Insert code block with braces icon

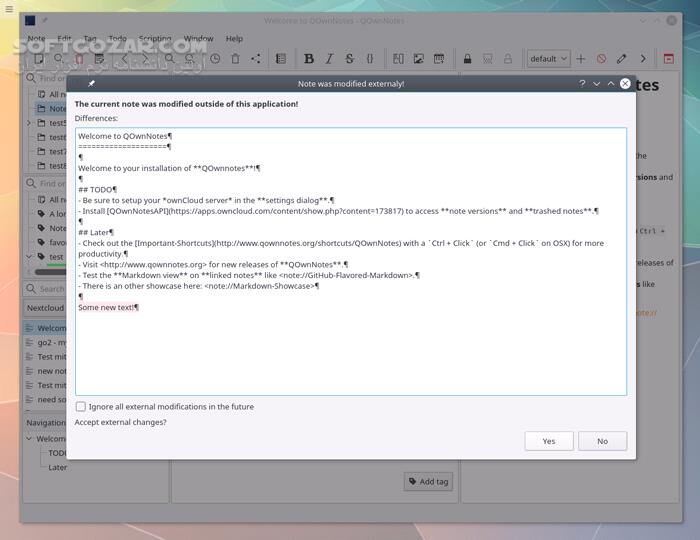point(370,59)
